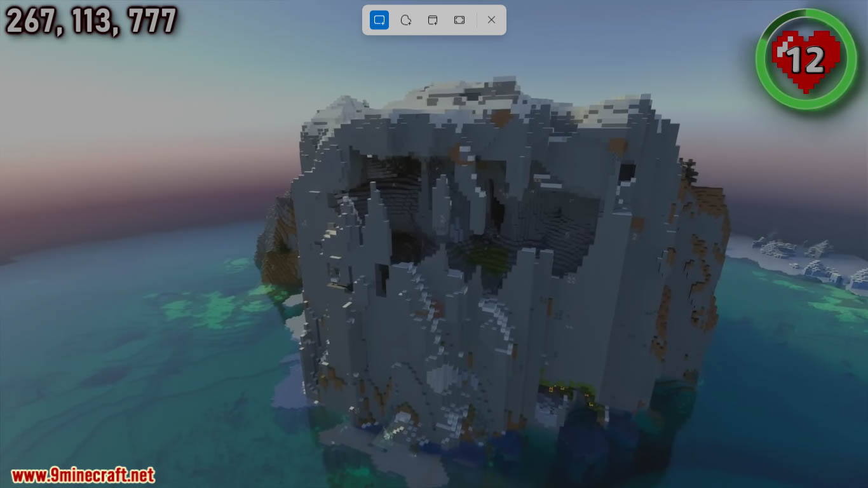Click the heart health indicator showing 12
868x488 pixels.
[x=806, y=59]
